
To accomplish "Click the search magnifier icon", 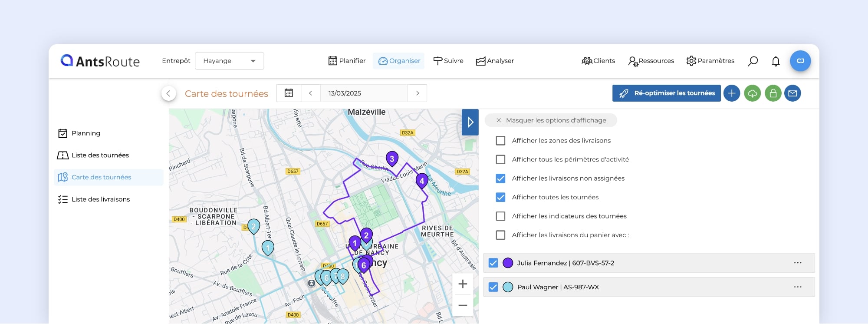I will click(x=753, y=61).
